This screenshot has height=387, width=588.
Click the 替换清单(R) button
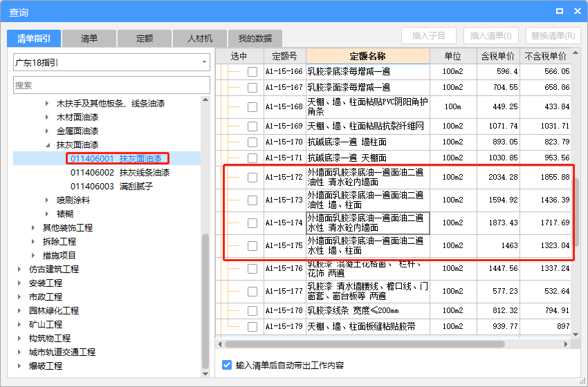[553, 36]
